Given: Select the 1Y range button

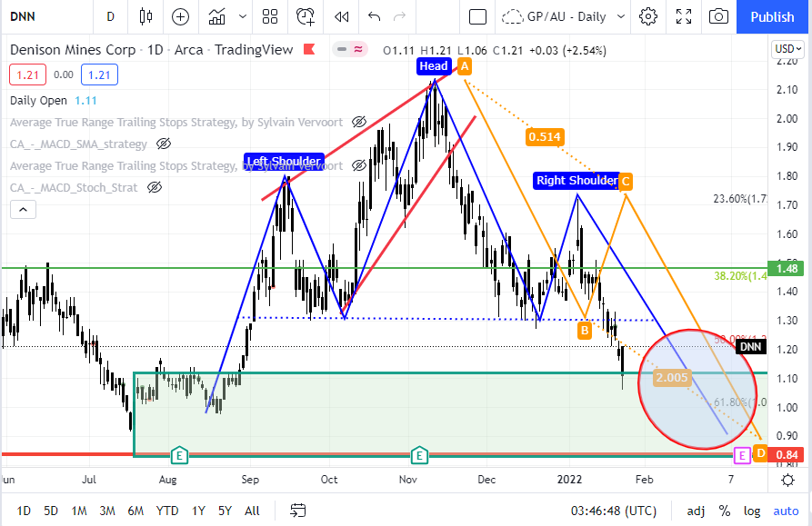Looking at the screenshot, I should pyautogui.click(x=198, y=511).
